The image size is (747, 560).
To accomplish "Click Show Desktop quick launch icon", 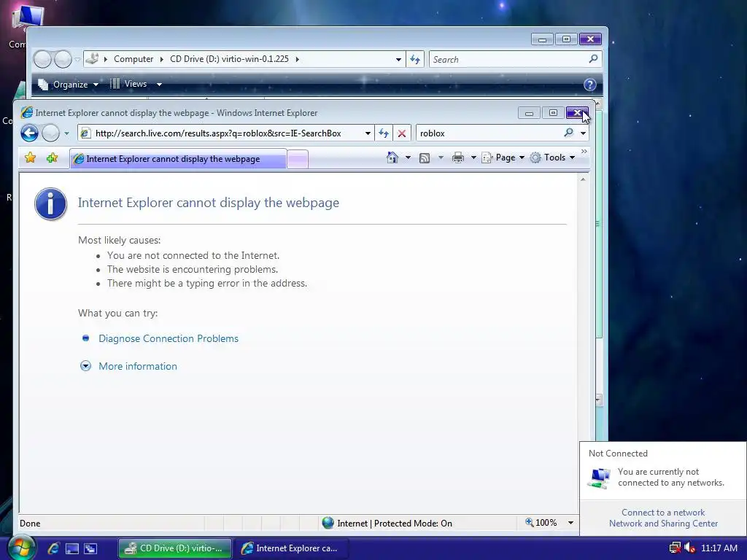I will tap(72, 548).
